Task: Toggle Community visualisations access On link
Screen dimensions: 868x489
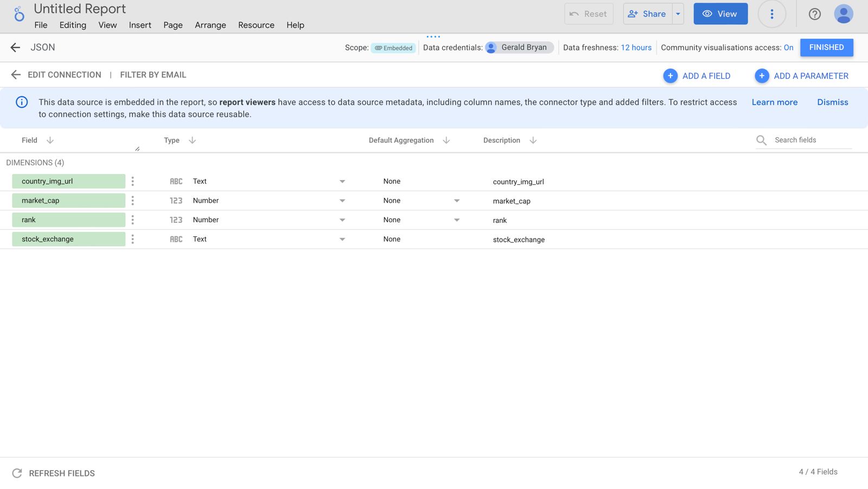Action: (x=788, y=48)
